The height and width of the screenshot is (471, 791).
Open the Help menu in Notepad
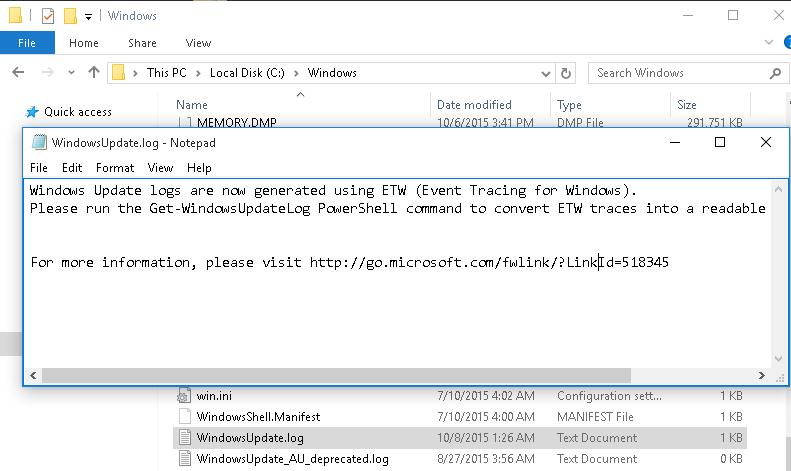(199, 168)
